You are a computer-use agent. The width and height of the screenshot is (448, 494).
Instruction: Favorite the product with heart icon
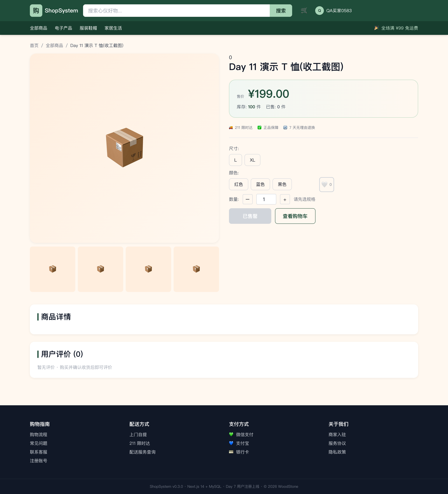(327, 185)
